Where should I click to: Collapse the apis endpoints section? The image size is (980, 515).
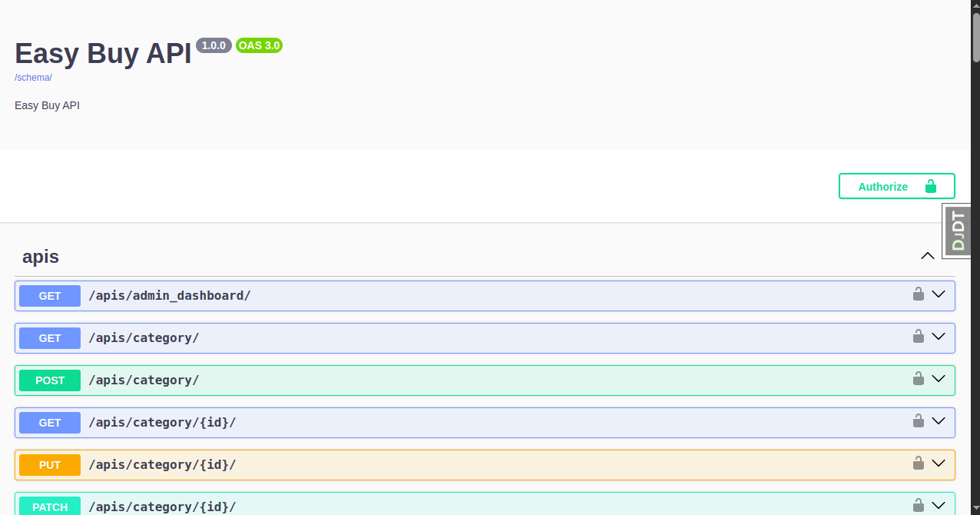[927, 256]
